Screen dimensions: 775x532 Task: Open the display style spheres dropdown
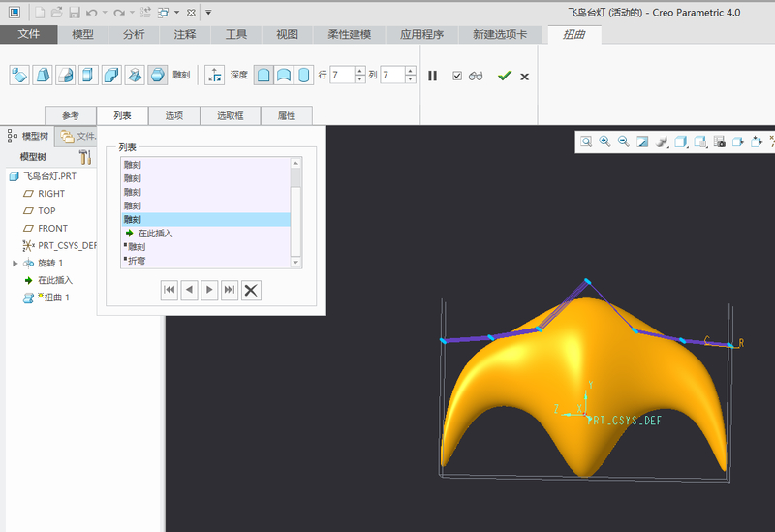662,141
